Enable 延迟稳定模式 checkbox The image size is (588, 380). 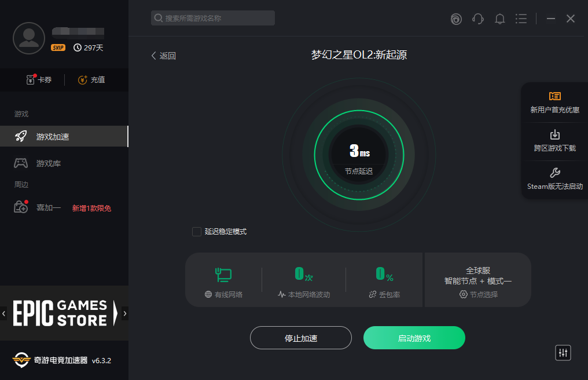click(x=197, y=232)
